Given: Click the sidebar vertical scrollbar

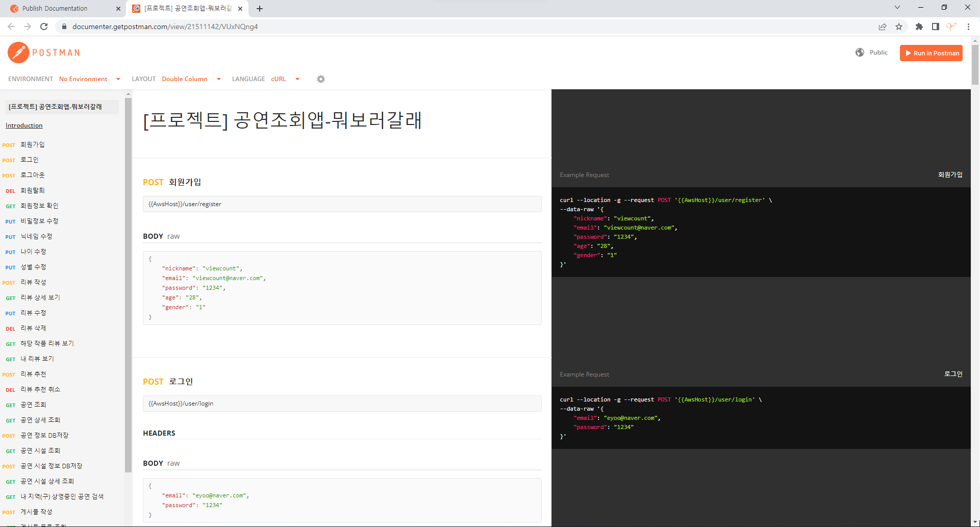Looking at the screenshot, I should point(129,284).
